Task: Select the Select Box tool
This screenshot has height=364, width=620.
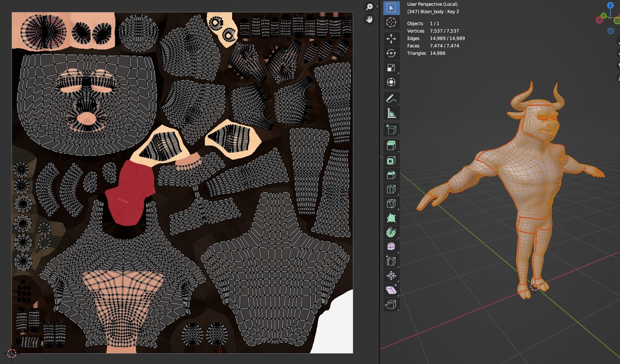Action: click(x=391, y=8)
